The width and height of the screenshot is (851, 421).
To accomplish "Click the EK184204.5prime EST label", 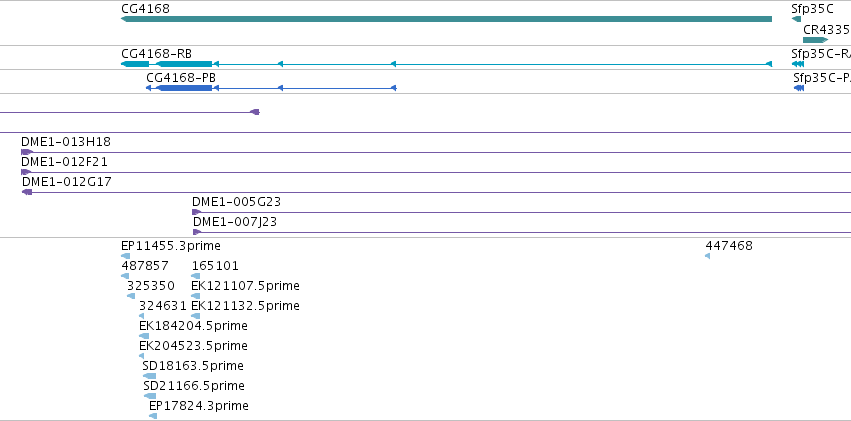I will coord(193,326).
